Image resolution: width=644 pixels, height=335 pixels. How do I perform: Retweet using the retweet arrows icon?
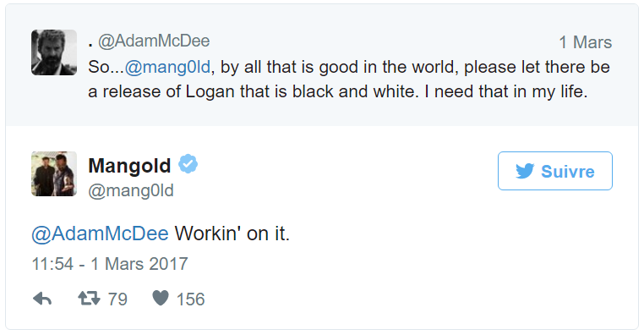point(89,298)
